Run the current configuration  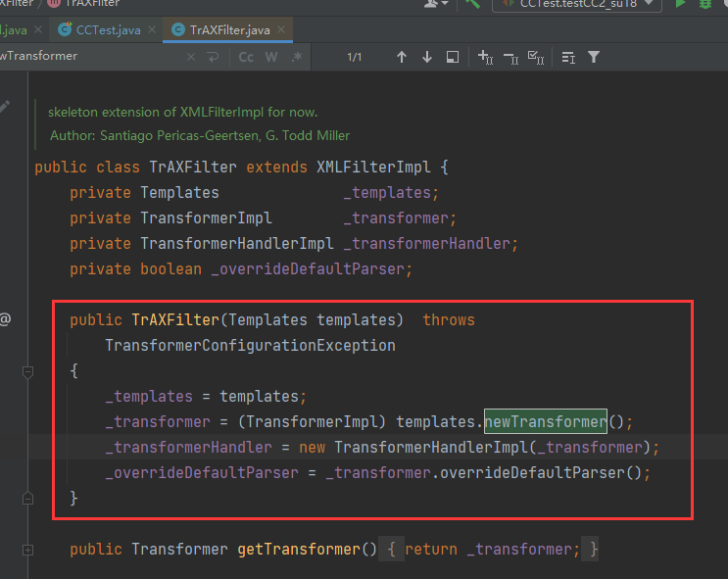pyautogui.click(x=680, y=3)
